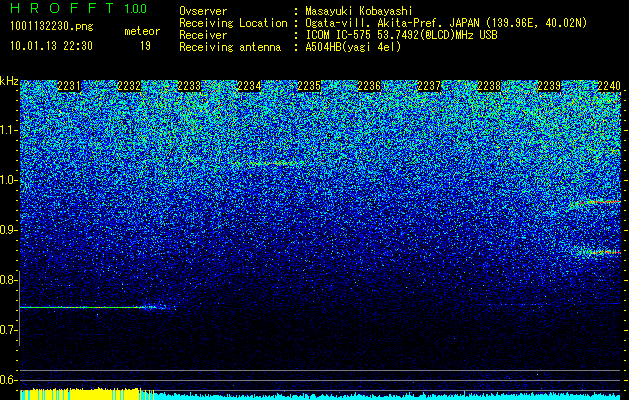
Task: Click the 1.0 kHz axis label
Action: [x=8, y=180]
